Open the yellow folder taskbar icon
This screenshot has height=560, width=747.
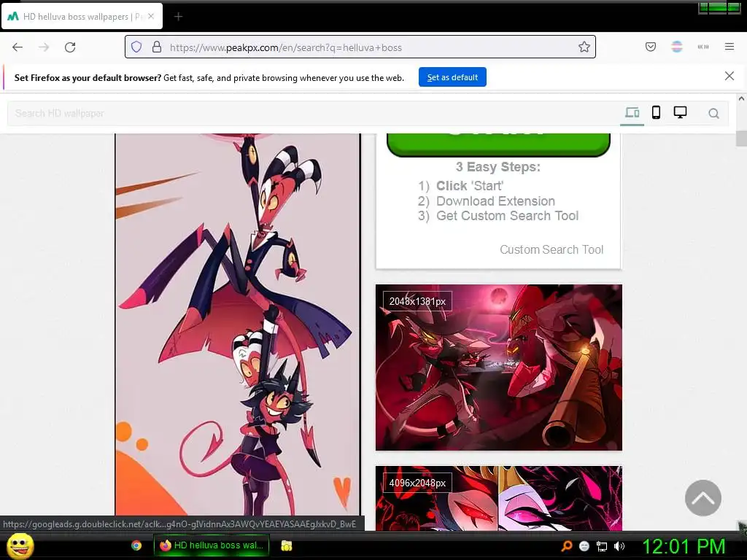pos(286,545)
